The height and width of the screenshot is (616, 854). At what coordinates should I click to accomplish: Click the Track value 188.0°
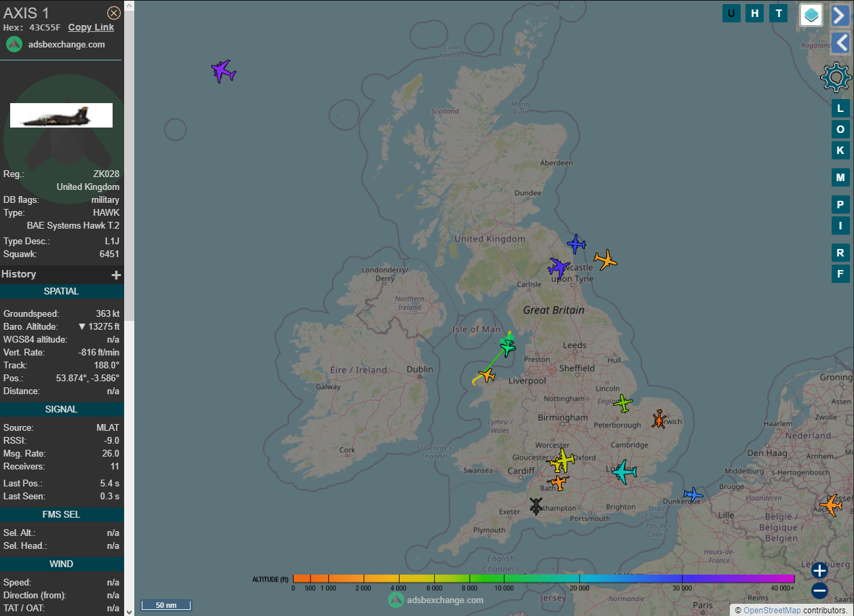point(107,366)
